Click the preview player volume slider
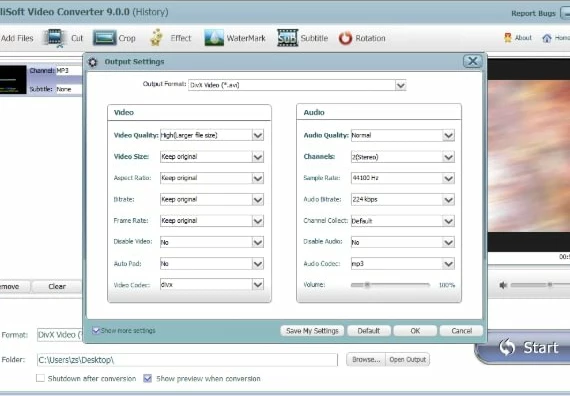570x396 pixels. (x=540, y=285)
